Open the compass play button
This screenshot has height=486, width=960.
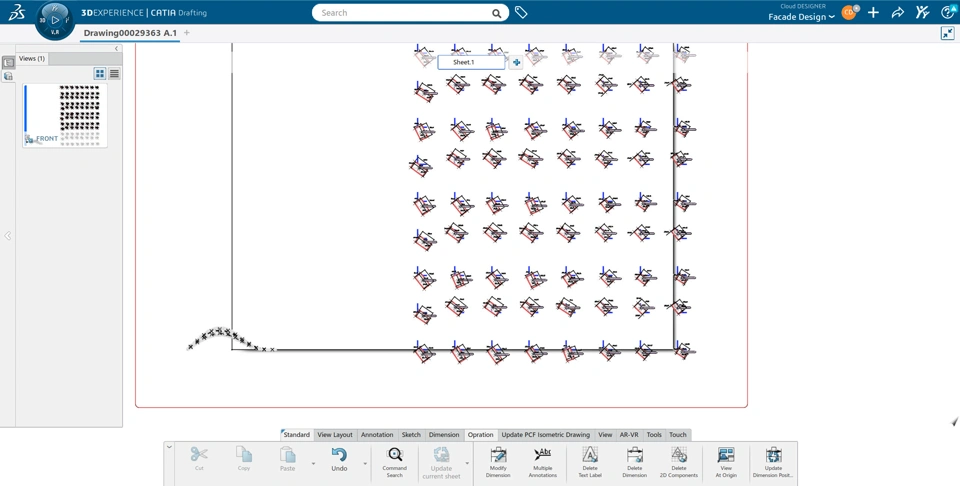coord(55,20)
